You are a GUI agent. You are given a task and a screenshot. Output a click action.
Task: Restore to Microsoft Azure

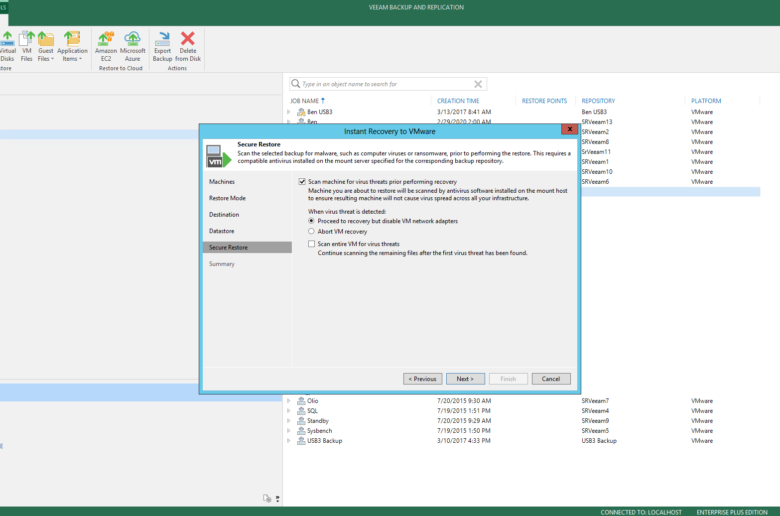(132, 46)
